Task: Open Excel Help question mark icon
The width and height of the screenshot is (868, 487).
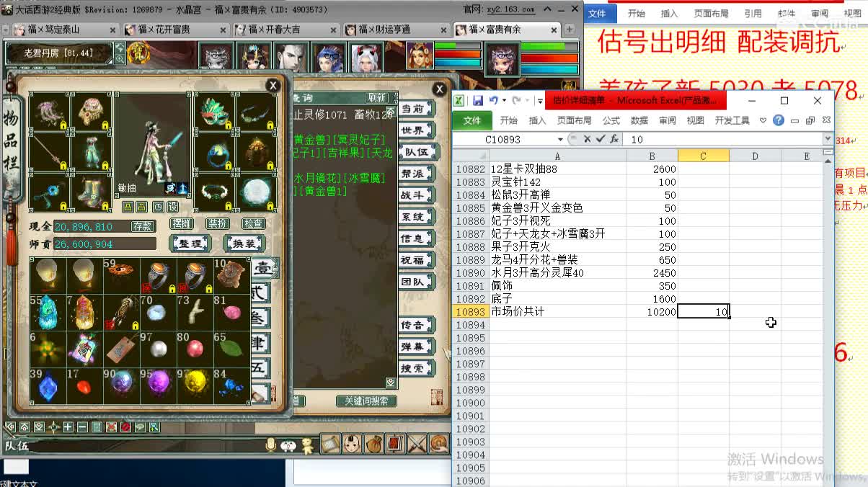Action: [779, 120]
